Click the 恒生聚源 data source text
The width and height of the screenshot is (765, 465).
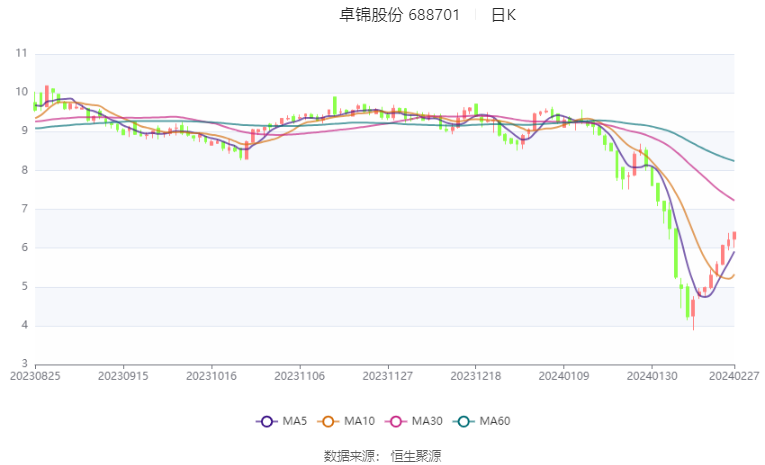416,456
